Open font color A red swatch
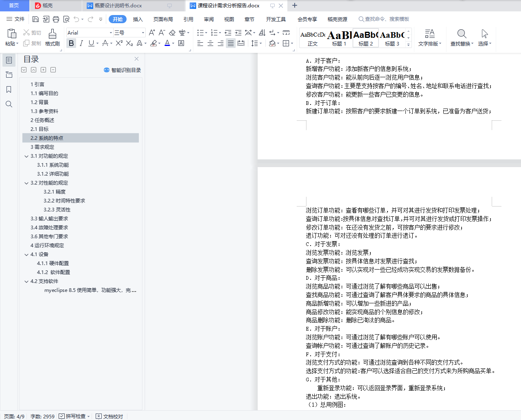The image size is (521, 420). (x=167, y=43)
